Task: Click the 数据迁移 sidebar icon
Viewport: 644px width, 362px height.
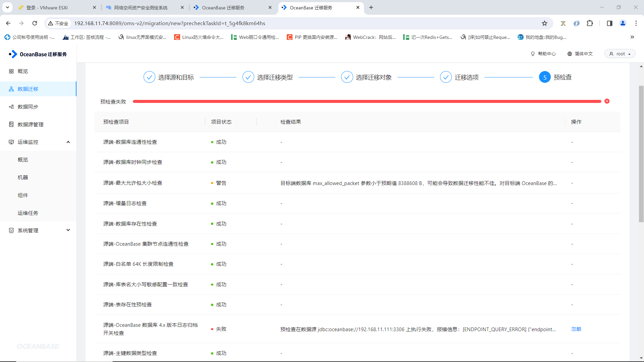Action: click(x=11, y=89)
